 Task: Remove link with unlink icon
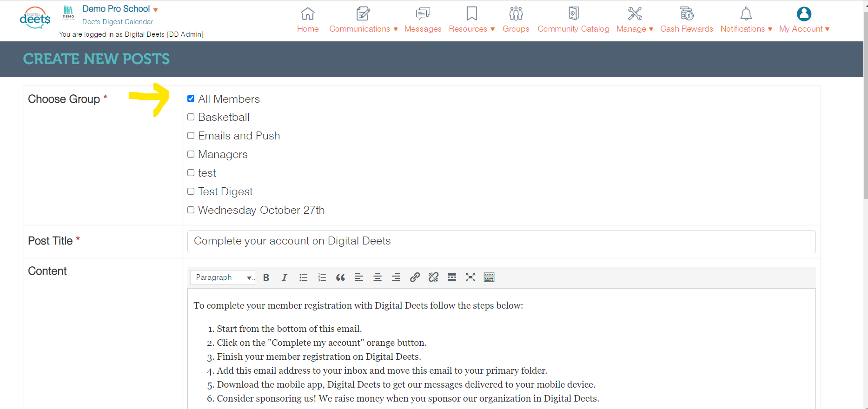coord(433,277)
